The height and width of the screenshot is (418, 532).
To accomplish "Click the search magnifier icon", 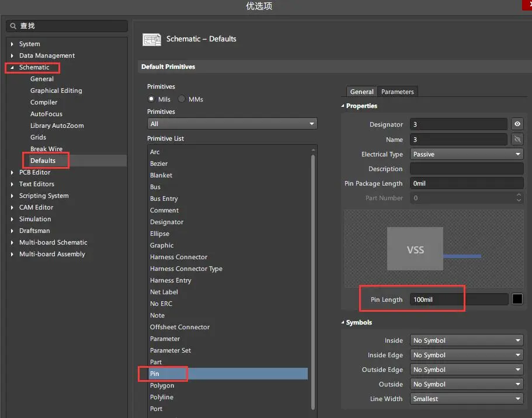I will point(13,26).
